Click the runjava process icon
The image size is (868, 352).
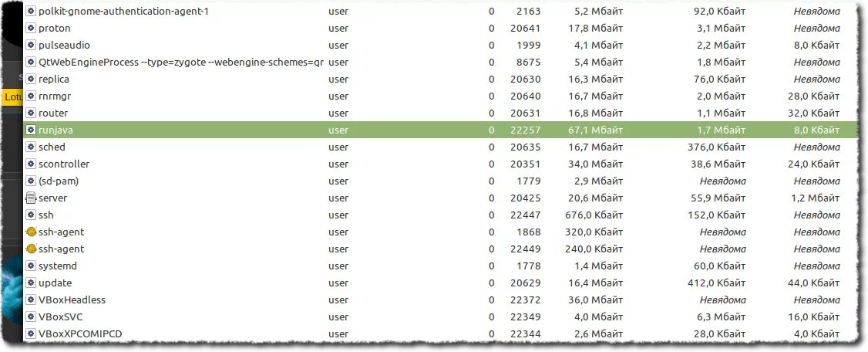pos(31,130)
